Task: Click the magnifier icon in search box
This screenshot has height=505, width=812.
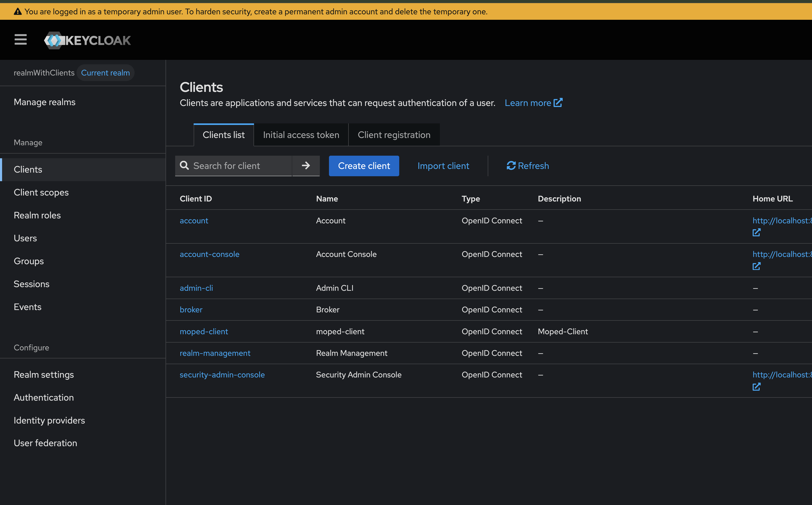Action: (x=184, y=166)
